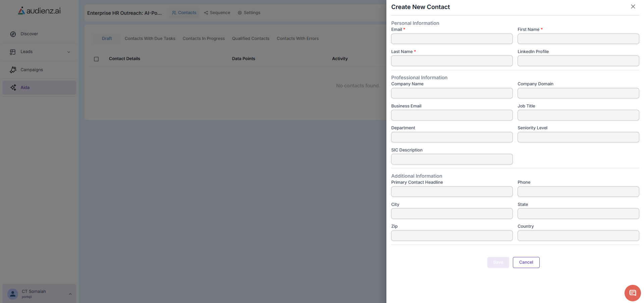644x303 pixels.
Task: Click the Contacts tab people icon
Action: click(174, 13)
